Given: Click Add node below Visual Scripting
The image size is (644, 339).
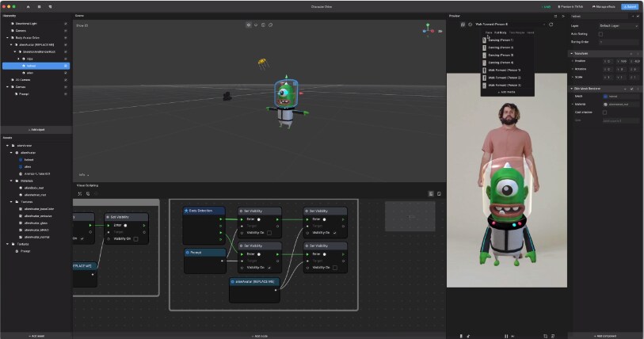Looking at the screenshot, I should tap(260, 336).
